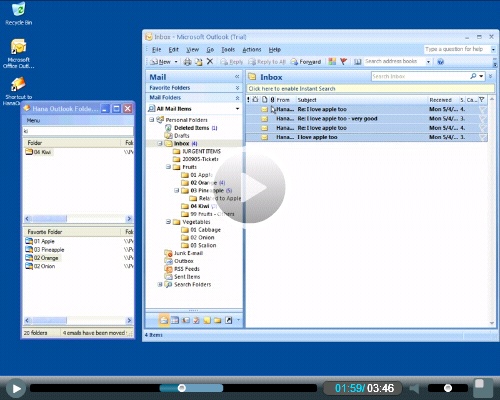Click 'Click here to enable Instant Search'
The height and width of the screenshot is (400, 500).
[x=292, y=89]
